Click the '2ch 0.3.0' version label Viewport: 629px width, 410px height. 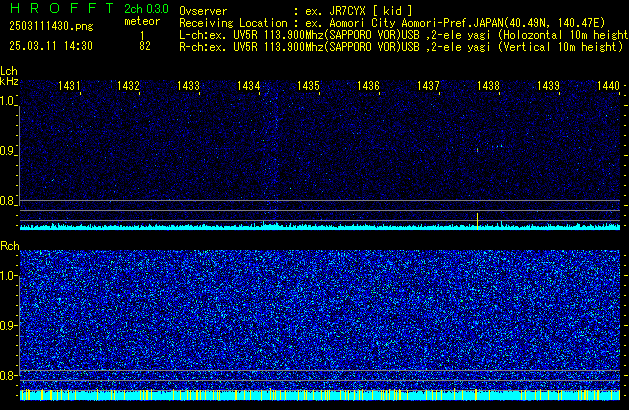coord(146,9)
